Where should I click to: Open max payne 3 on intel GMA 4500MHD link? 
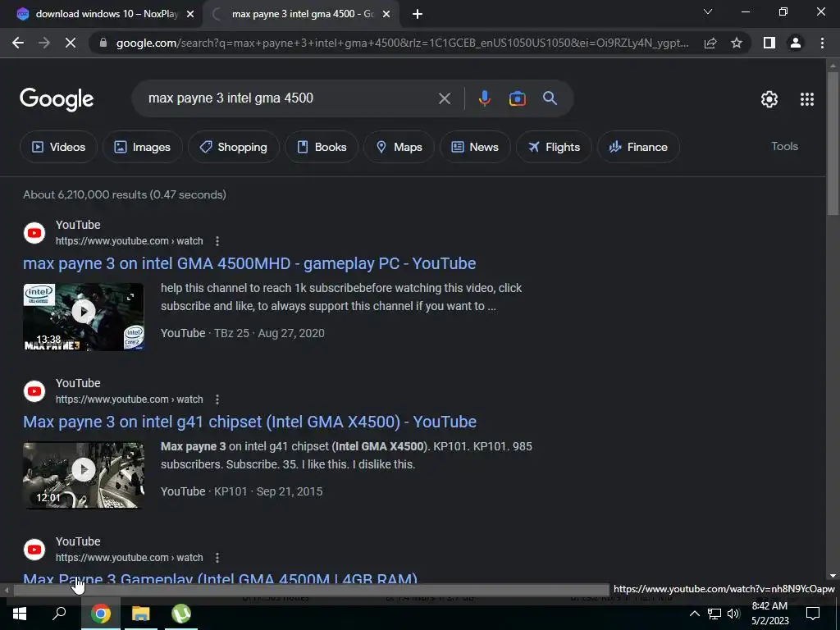[249, 263]
